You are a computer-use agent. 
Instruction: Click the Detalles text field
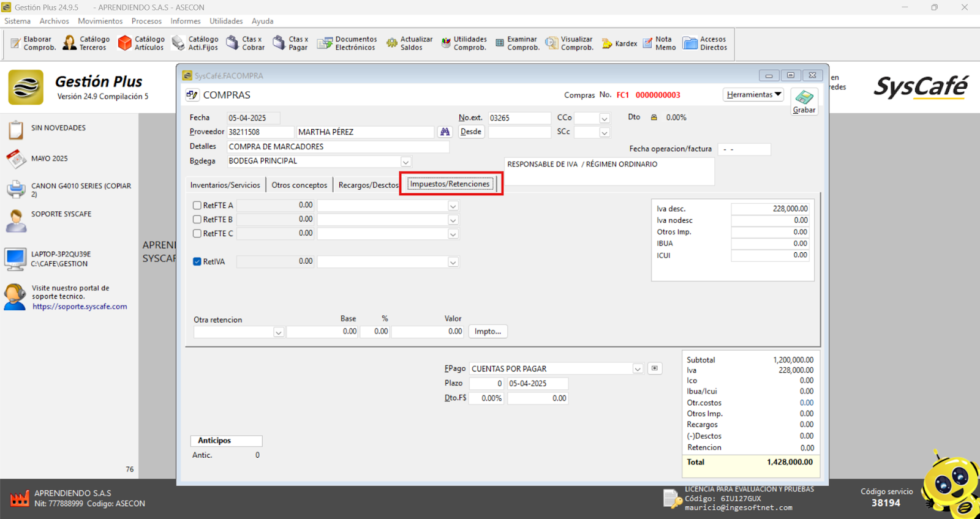coord(337,147)
